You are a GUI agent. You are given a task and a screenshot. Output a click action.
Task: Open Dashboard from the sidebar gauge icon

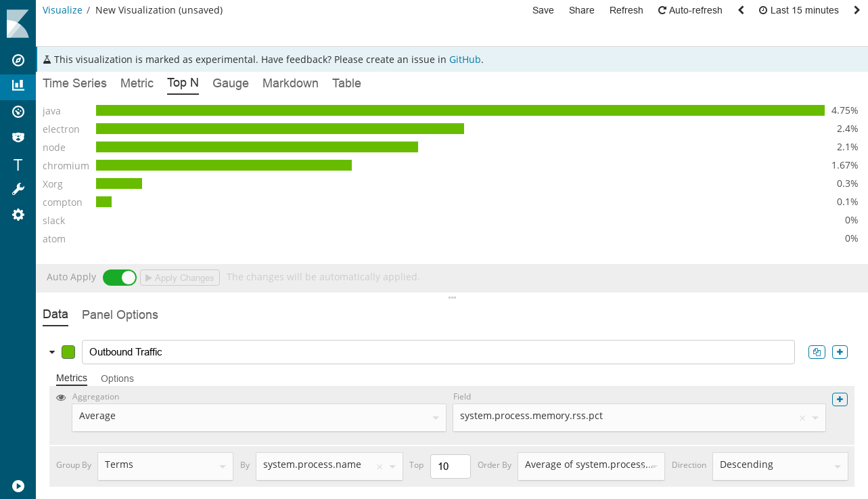tap(18, 112)
